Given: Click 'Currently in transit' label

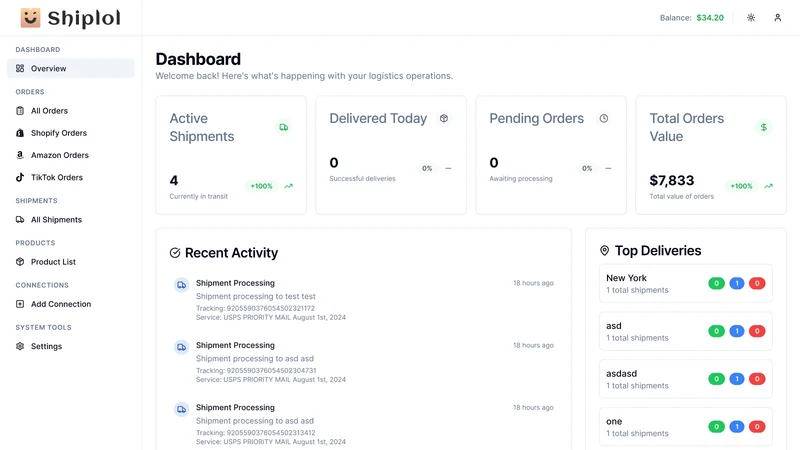Looking at the screenshot, I should (x=198, y=196).
